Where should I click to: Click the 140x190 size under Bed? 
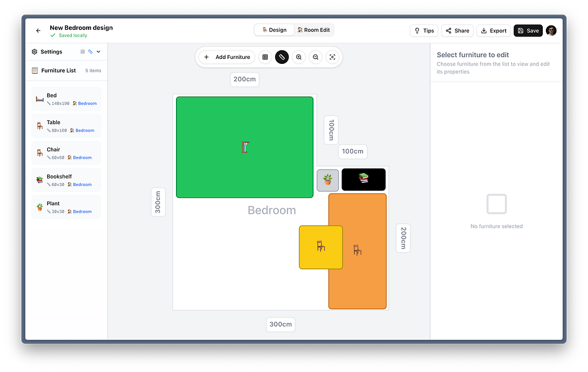60,104
